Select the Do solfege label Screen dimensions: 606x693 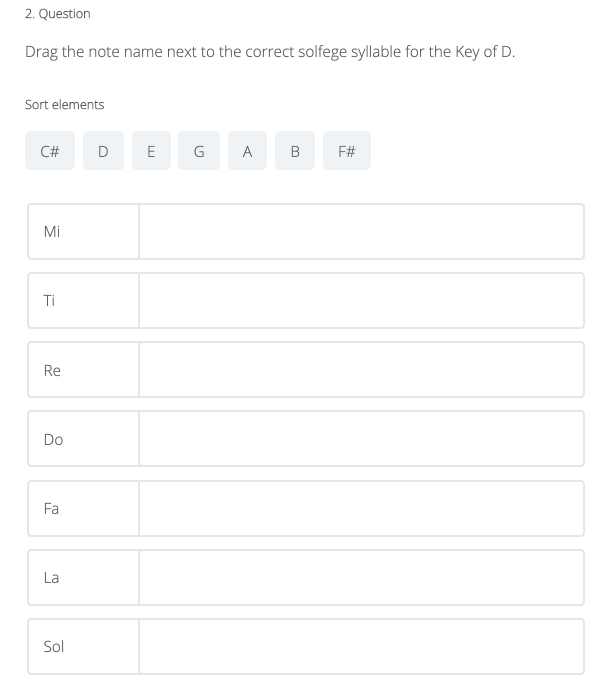[54, 439]
